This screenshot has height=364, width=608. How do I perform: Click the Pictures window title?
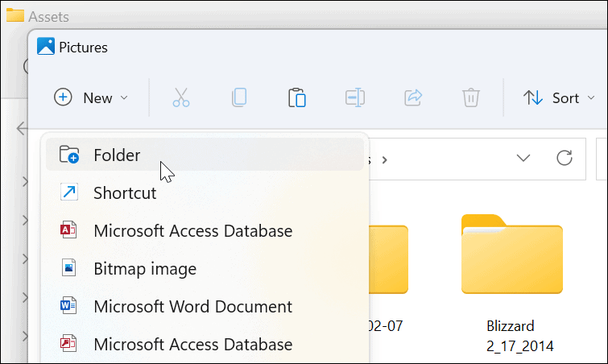point(84,48)
